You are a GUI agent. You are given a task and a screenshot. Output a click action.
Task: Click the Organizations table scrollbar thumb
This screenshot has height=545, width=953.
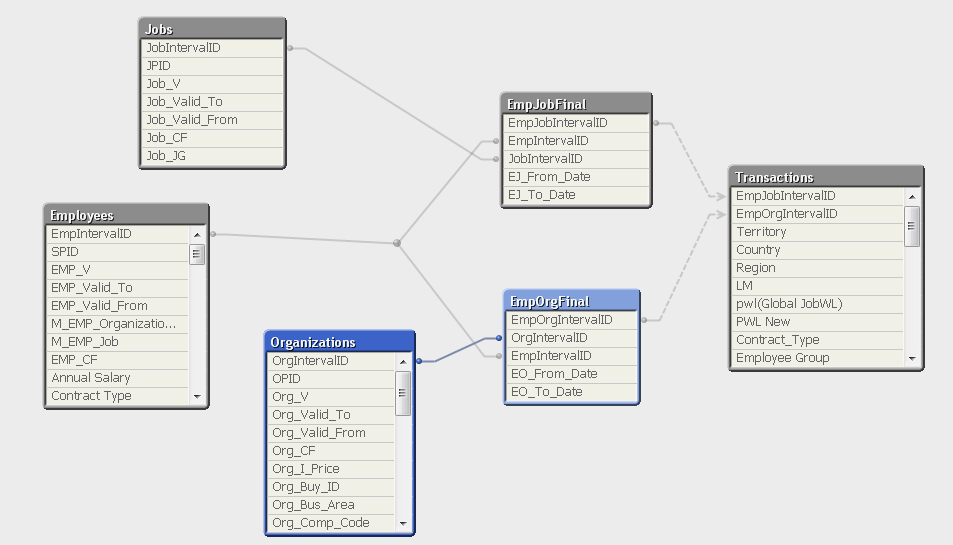click(403, 392)
